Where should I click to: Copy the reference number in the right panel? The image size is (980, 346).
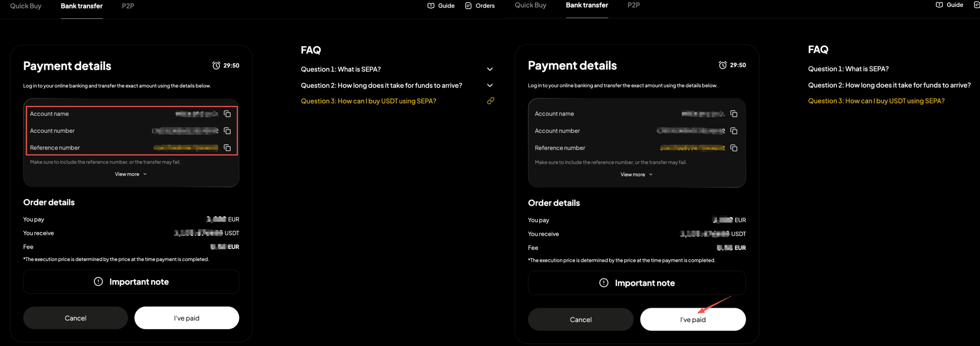click(734, 148)
